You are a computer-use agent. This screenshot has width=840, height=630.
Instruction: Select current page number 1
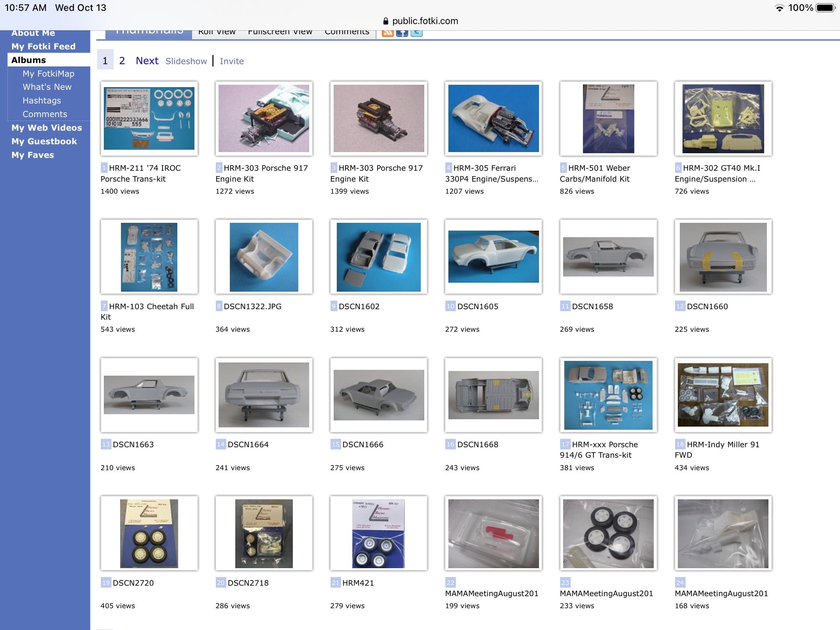coord(105,59)
